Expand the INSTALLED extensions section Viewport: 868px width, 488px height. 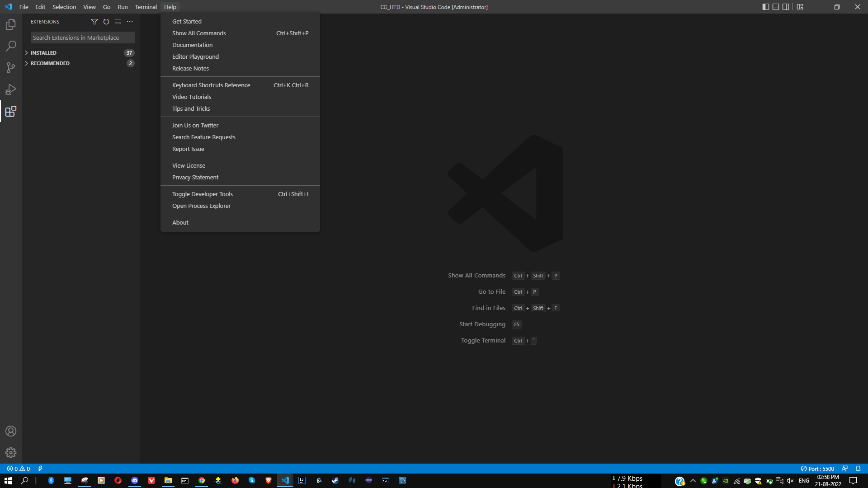43,53
